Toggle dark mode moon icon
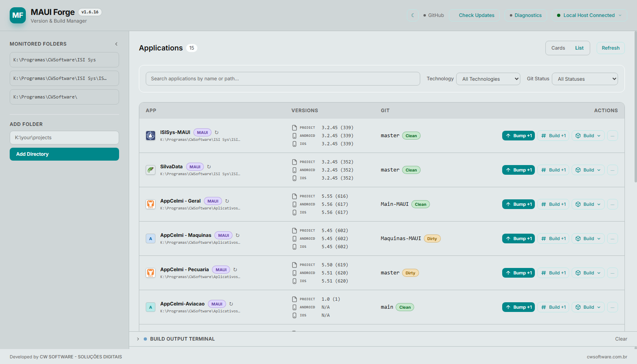 pyautogui.click(x=413, y=15)
